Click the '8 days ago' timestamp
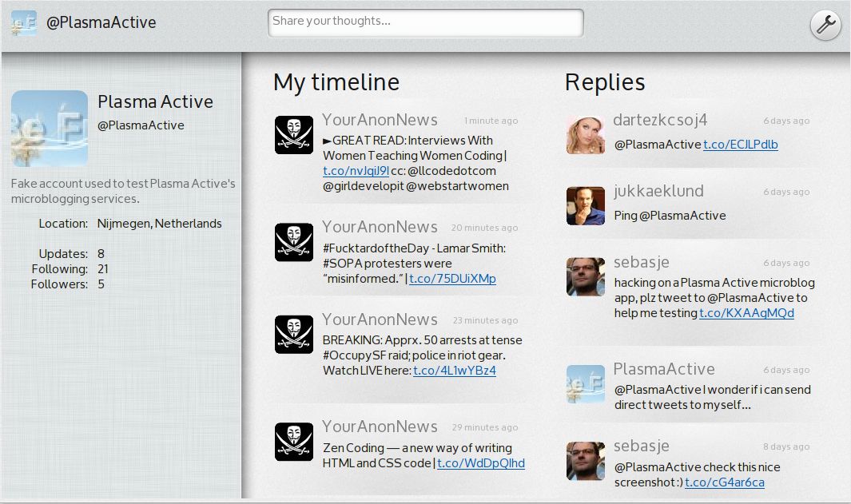851x504 pixels. pos(786,447)
